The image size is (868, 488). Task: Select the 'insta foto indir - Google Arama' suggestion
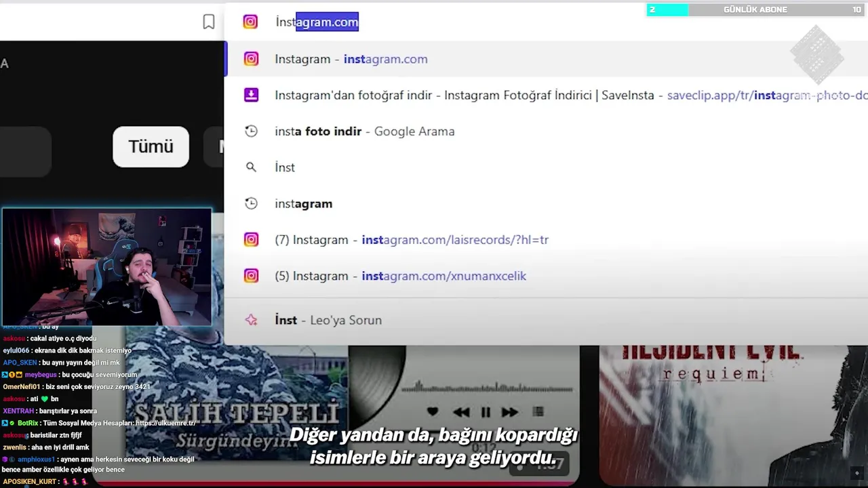click(546, 131)
